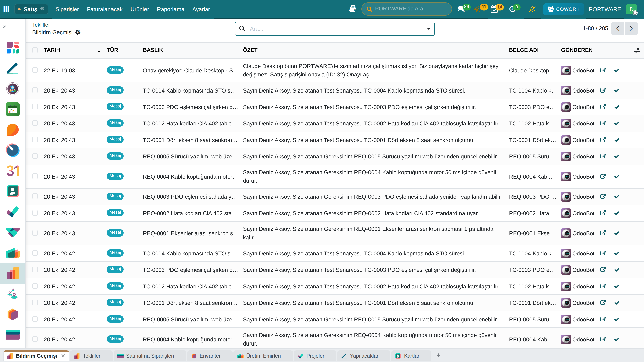Expand the sidebar with the double chevron
This screenshot has width=644, height=362.
pyautogui.click(x=5, y=26)
